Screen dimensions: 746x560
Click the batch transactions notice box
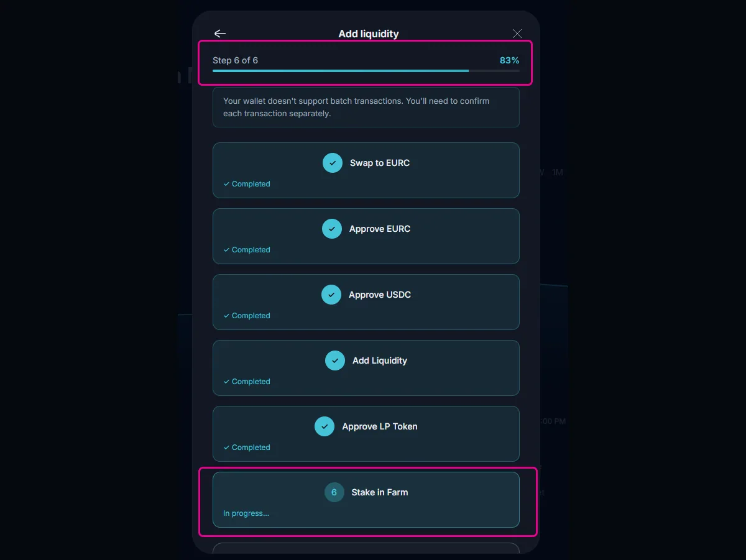pos(366,108)
